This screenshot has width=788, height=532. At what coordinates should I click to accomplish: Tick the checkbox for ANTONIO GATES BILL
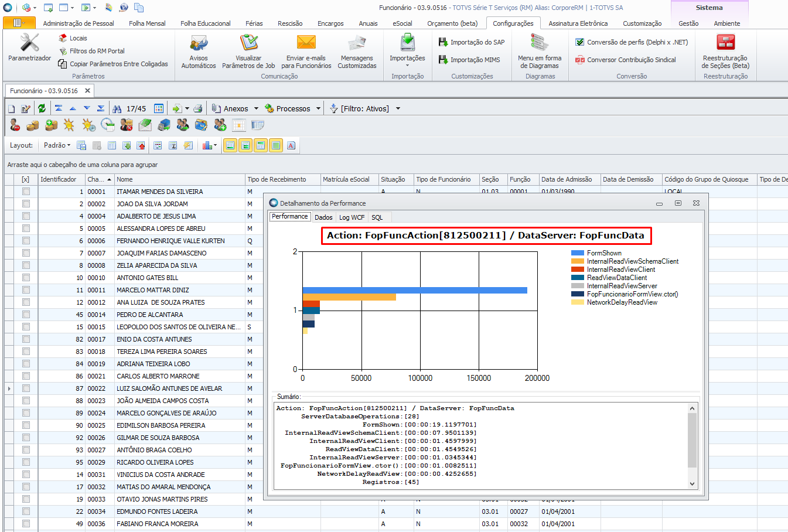tap(26, 278)
